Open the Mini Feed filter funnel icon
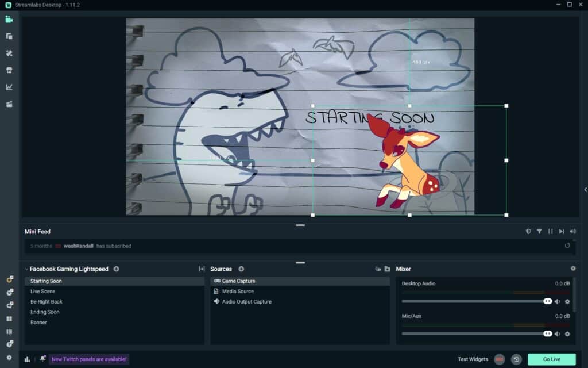Screen dimensions: 588x368 539,231
